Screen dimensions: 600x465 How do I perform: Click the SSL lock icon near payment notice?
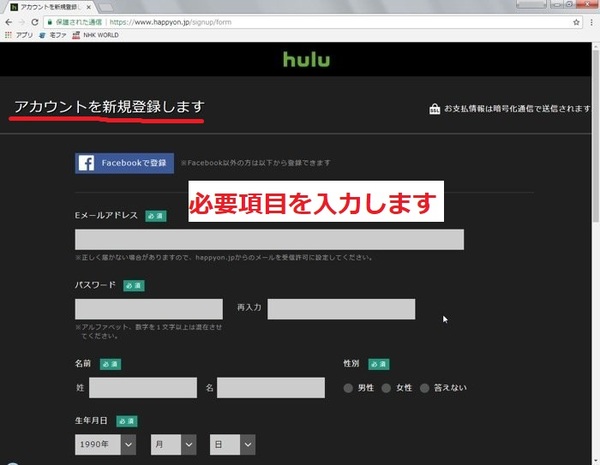click(x=434, y=109)
